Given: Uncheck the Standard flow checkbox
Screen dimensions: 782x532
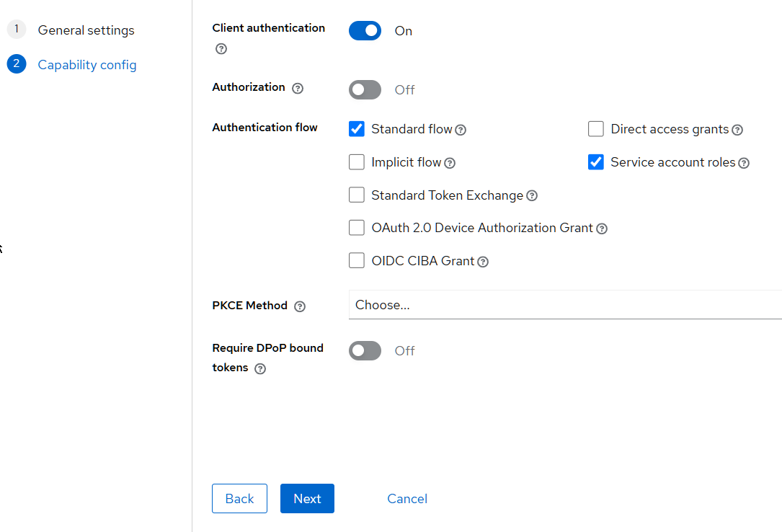Looking at the screenshot, I should (x=357, y=129).
